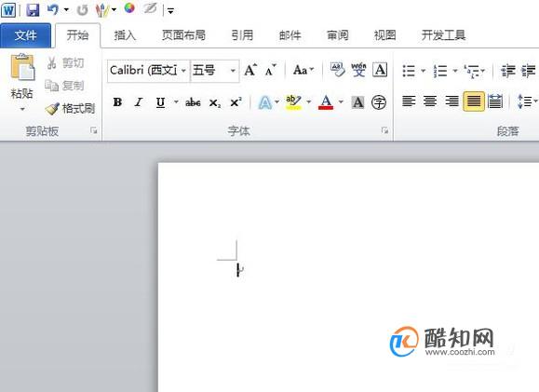This screenshot has width=539, height=392.
Task: Save the document with the floppy disk icon
Action: pos(33,10)
